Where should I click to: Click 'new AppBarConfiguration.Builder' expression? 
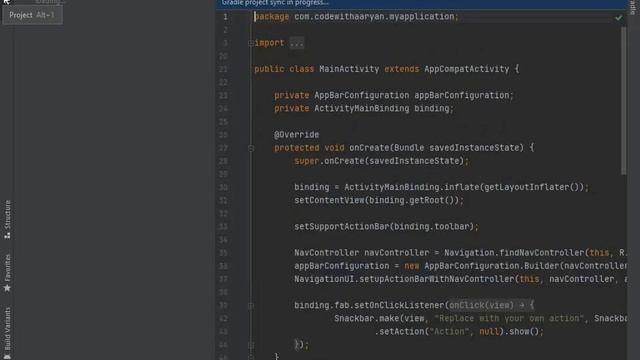tap(481, 266)
